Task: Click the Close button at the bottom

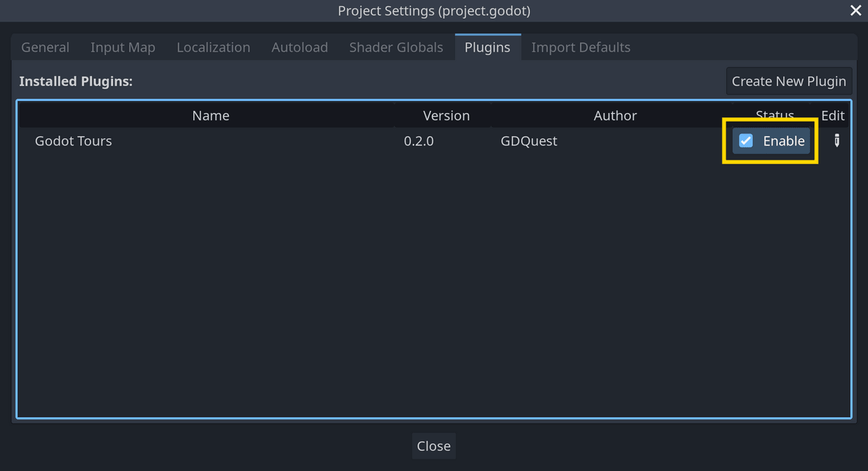Action: pyautogui.click(x=433, y=446)
